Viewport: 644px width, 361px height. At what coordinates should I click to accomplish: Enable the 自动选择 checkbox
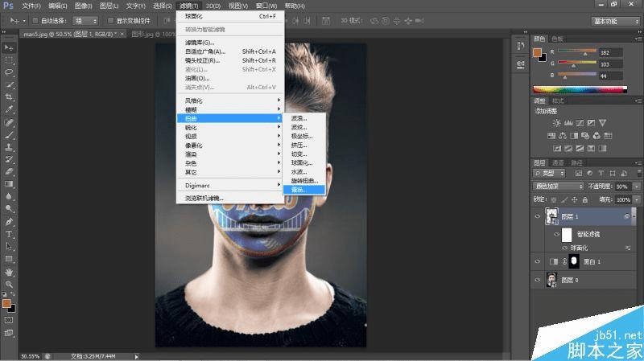(x=35, y=21)
